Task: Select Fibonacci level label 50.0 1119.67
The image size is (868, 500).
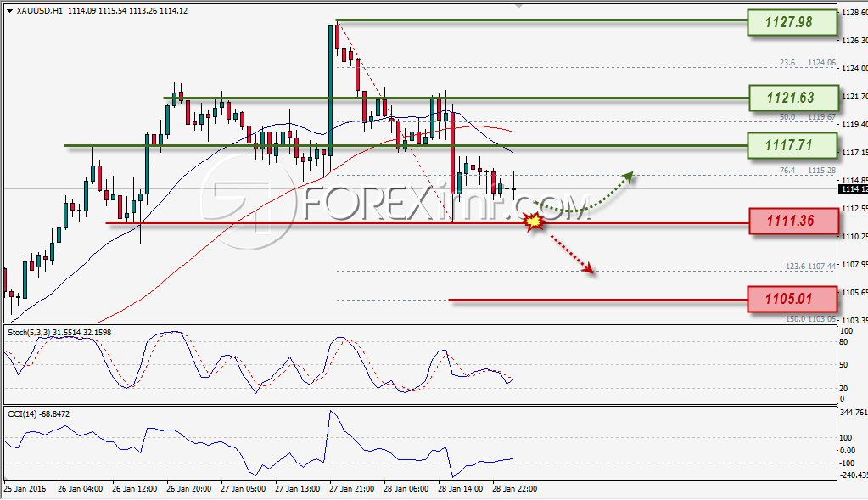Action: pos(808,117)
